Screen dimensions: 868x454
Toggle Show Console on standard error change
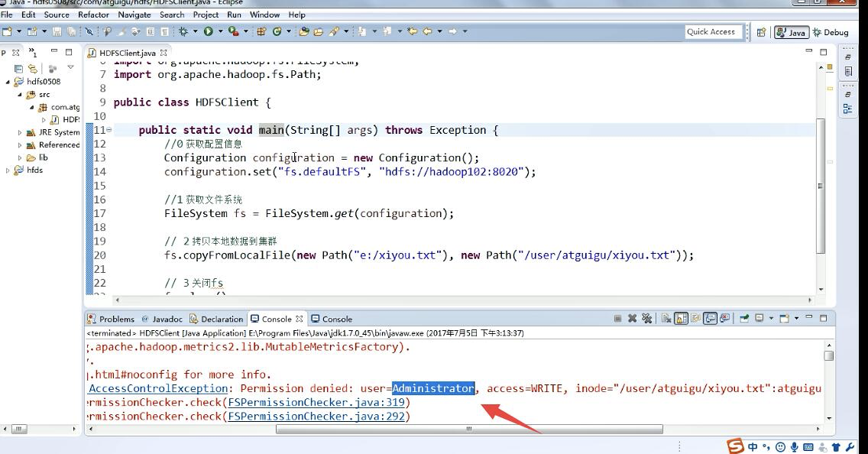pos(724,319)
